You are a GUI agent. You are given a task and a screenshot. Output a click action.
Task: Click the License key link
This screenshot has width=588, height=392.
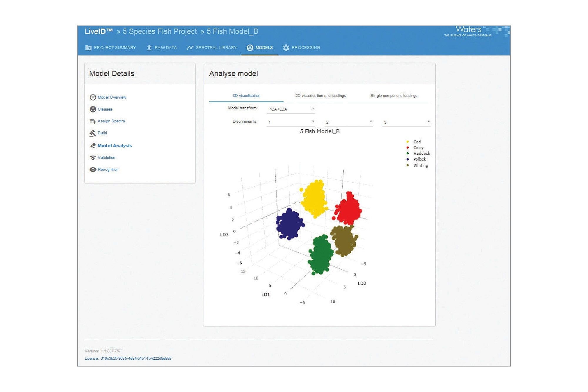[128, 358]
